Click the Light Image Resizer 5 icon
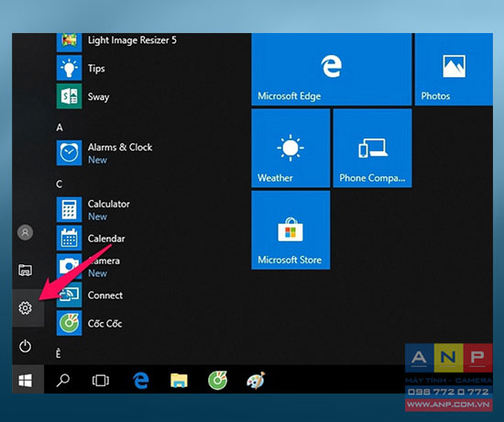 click(x=69, y=42)
